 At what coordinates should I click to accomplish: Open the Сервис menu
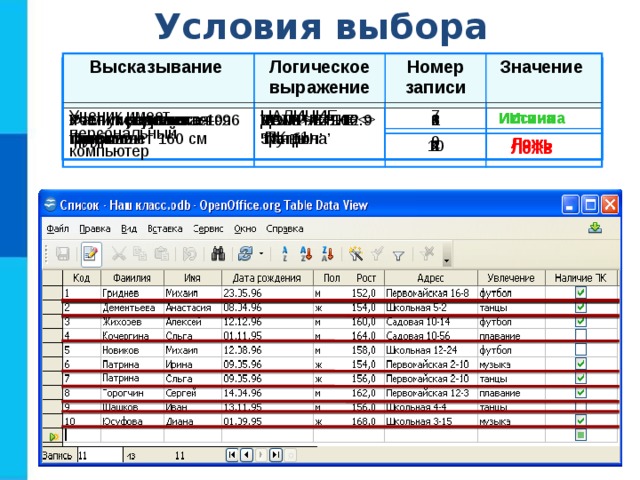pyautogui.click(x=208, y=229)
